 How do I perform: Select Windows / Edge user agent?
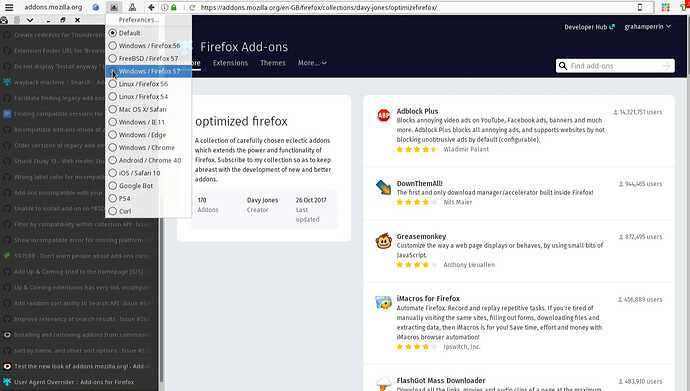(148, 135)
